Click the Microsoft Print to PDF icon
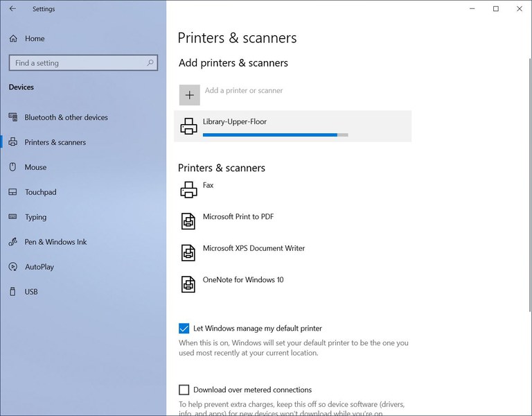The height and width of the screenshot is (416, 532). click(188, 221)
